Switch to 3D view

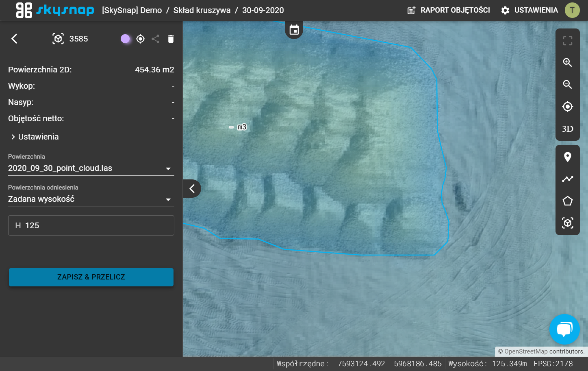[x=568, y=129]
